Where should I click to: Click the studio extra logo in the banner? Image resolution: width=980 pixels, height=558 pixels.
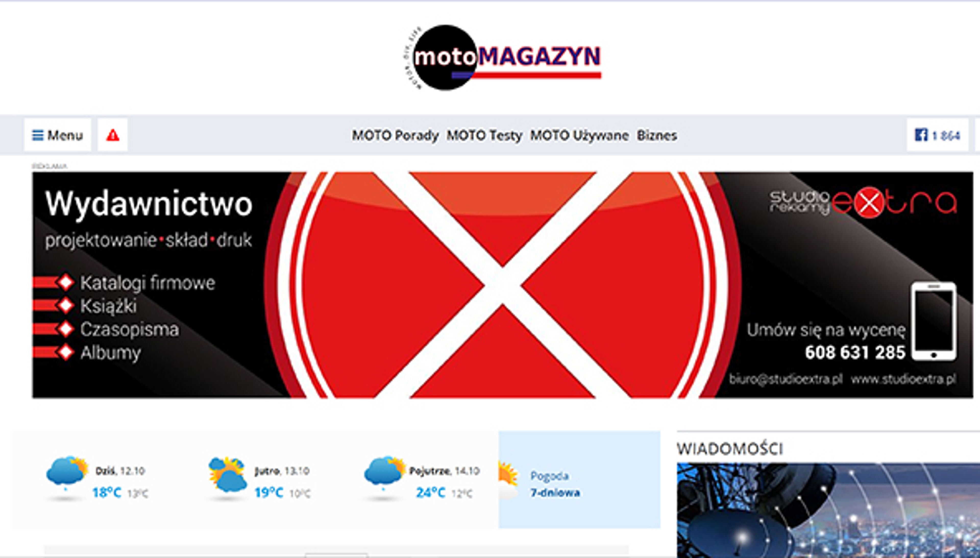click(863, 203)
